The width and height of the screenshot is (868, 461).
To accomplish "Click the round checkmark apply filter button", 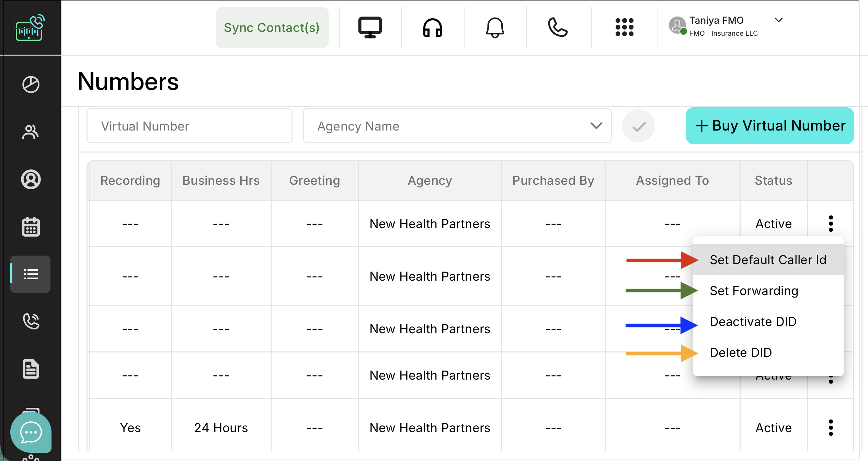I will (638, 126).
